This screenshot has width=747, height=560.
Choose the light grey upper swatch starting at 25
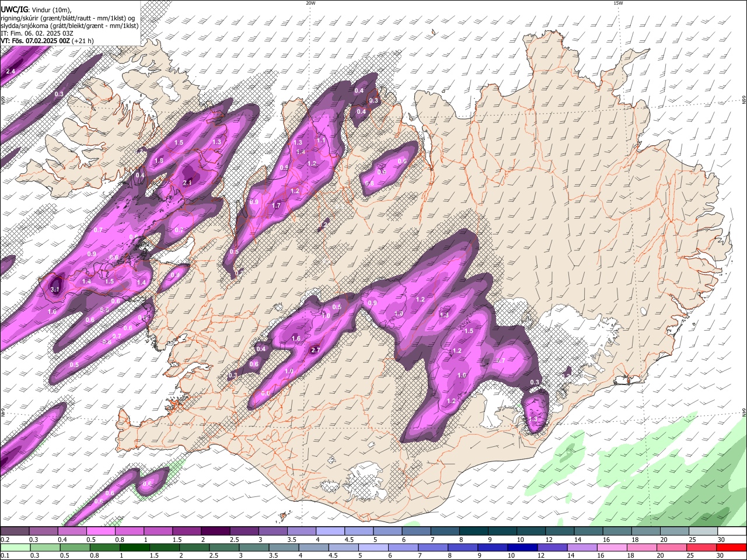tap(703, 531)
